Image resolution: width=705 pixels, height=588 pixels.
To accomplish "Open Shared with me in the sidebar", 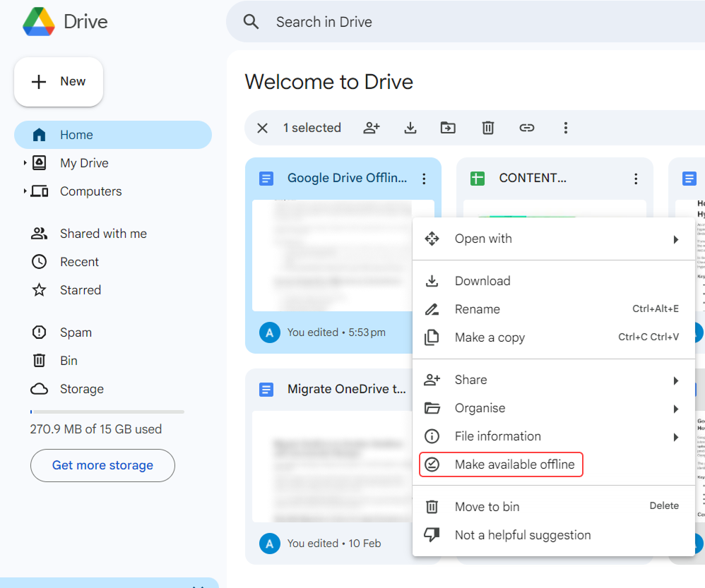I will pos(102,233).
